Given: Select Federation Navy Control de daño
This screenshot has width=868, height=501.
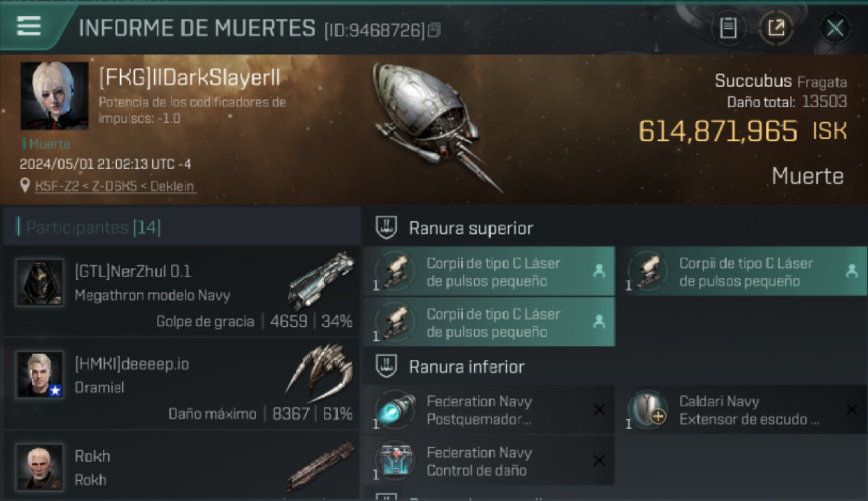Looking at the screenshot, I should point(489,460).
